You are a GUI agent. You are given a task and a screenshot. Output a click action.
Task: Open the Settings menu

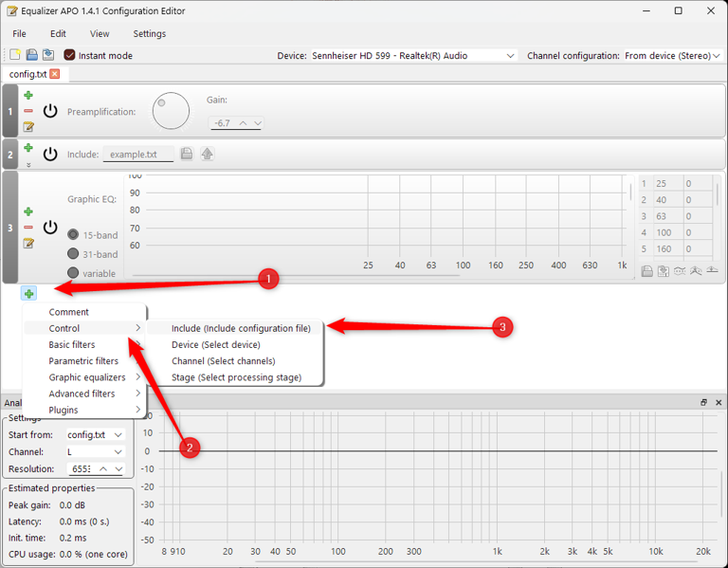[x=149, y=34]
